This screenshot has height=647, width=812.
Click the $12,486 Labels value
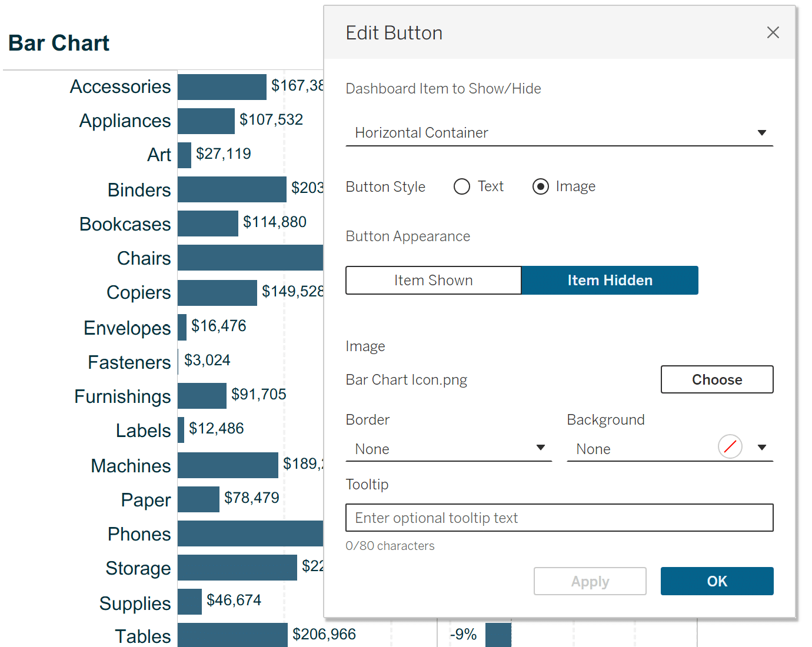(216, 428)
